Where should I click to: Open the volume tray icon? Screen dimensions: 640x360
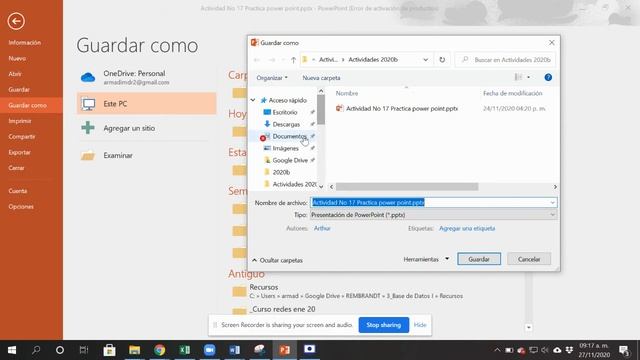tap(545, 350)
